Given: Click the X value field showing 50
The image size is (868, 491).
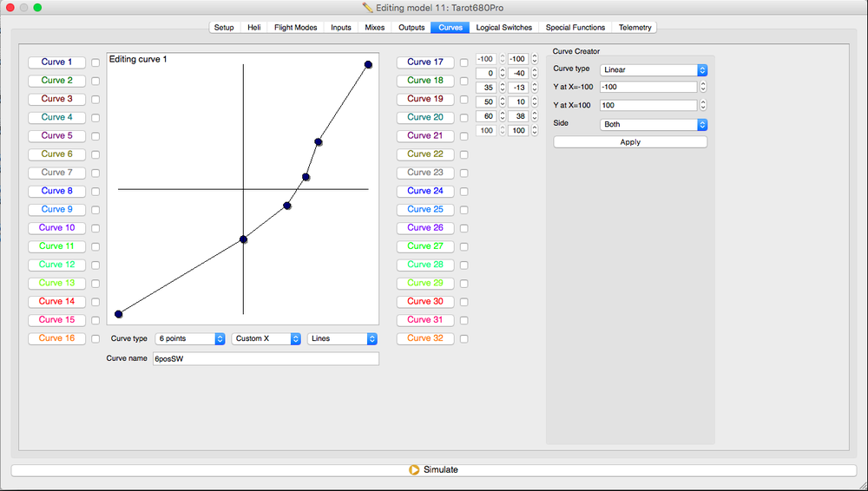Looking at the screenshot, I should (x=486, y=101).
